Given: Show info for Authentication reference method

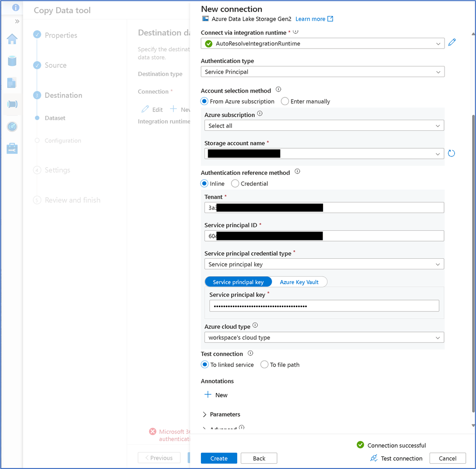Looking at the screenshot, I should (297, 172).
